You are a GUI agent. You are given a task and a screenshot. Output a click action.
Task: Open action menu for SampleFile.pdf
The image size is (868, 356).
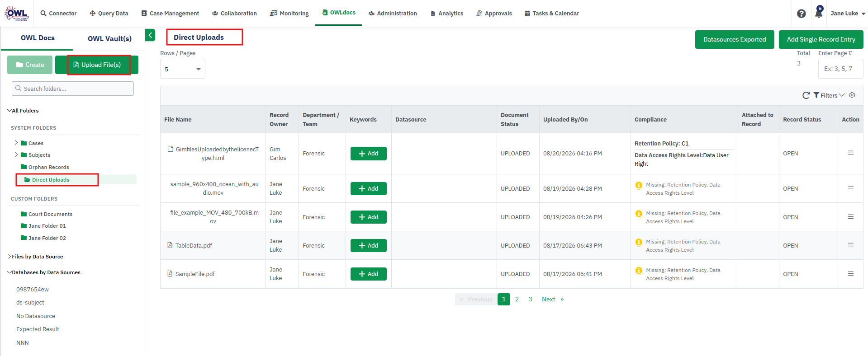pyautogui.click(x=851, y=274)
